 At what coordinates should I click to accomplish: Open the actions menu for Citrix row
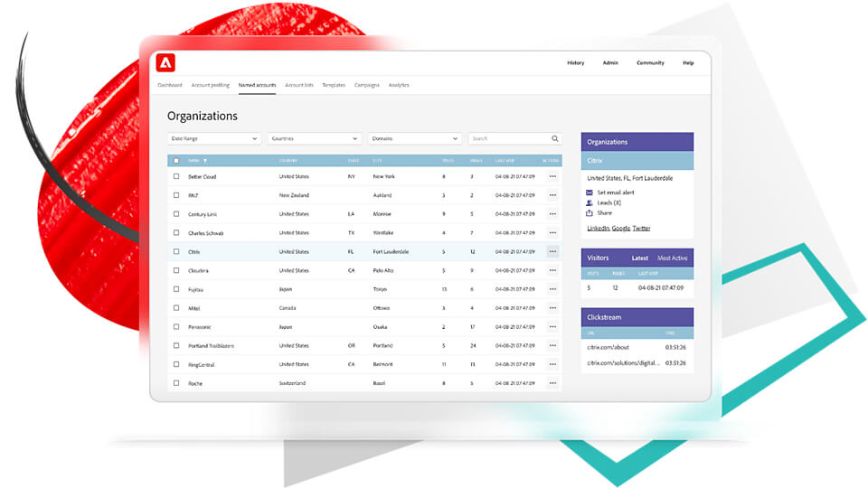pos(552,252)
